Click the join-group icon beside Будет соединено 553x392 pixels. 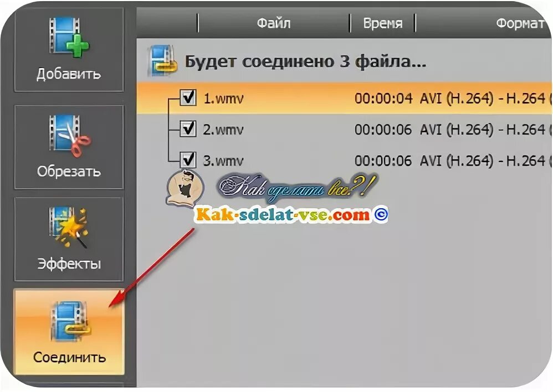click(162, 61)
